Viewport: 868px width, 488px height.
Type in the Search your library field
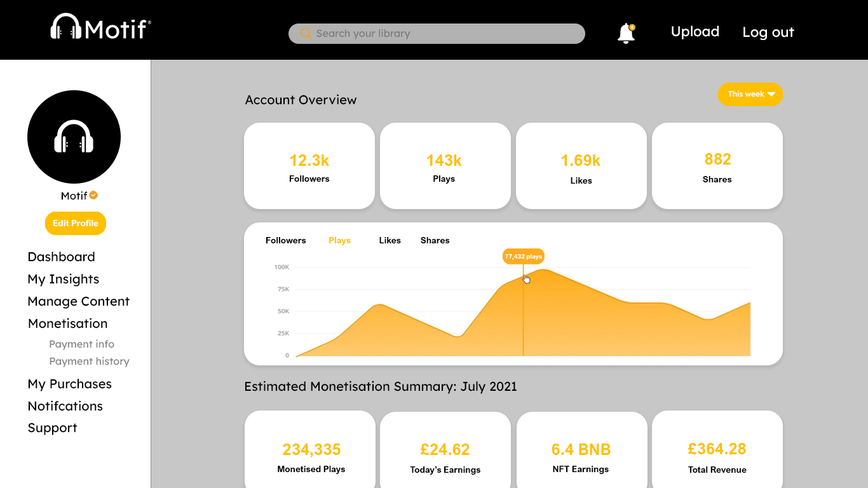[445, 34]
